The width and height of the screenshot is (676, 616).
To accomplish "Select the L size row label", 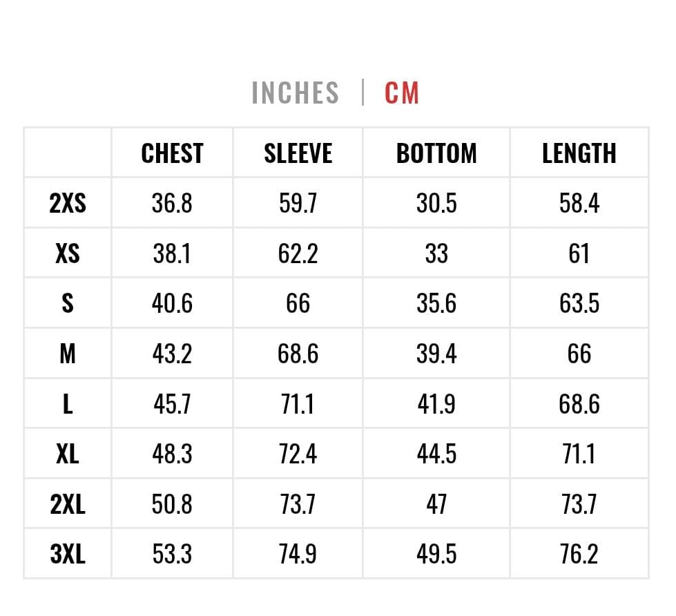I will [x=68, y=404].
